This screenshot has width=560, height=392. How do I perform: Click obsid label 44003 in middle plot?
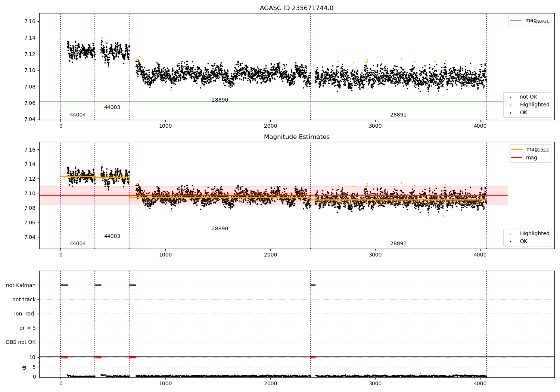[112, 236]
